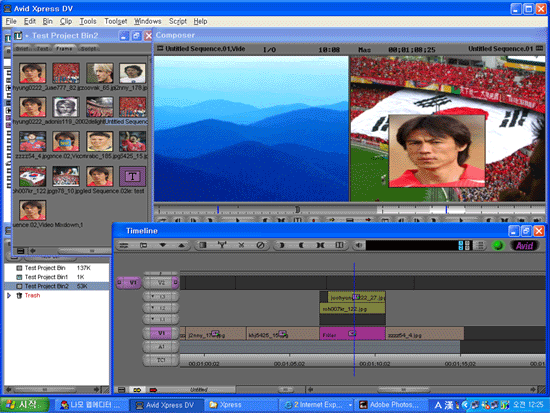The image size is (550, 413).
Task: Select Test Project Bin in project list
Action: click(x=45, y=268)
